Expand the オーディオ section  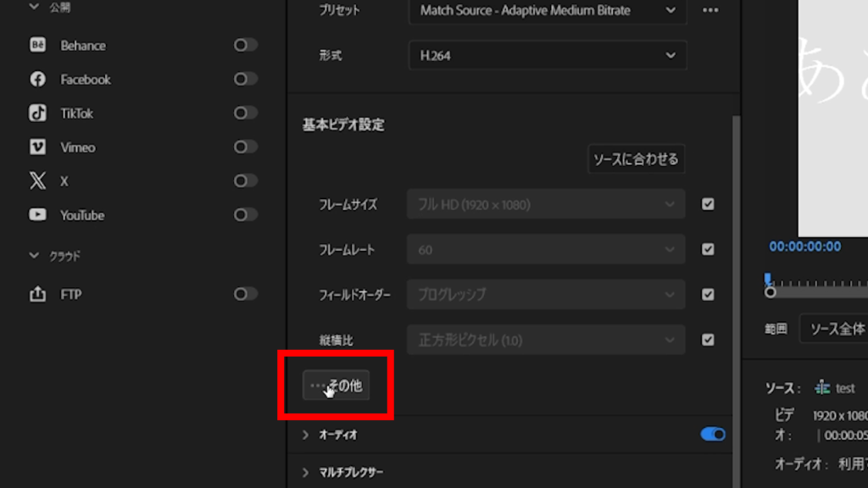(x=305, y=435)
